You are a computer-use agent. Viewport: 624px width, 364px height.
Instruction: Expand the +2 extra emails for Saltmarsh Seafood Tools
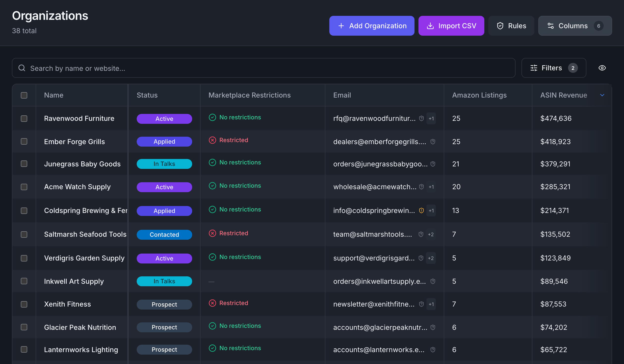coord(431,234)
